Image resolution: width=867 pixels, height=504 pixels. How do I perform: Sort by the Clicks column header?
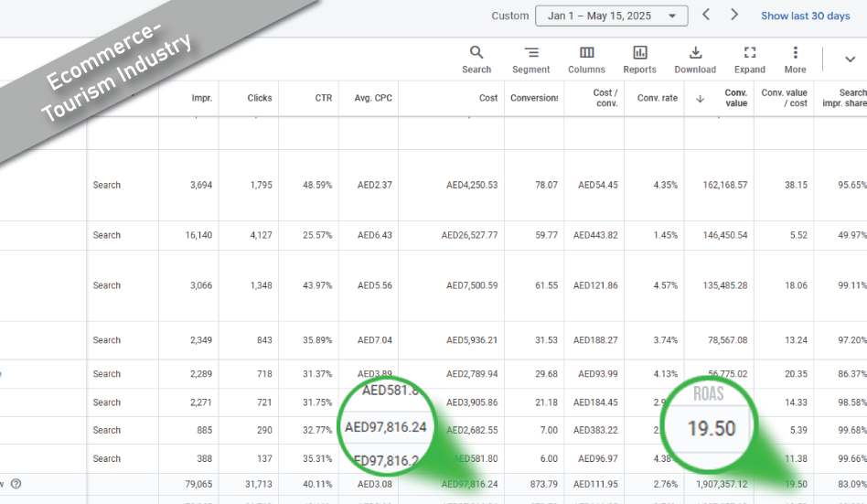259,98
